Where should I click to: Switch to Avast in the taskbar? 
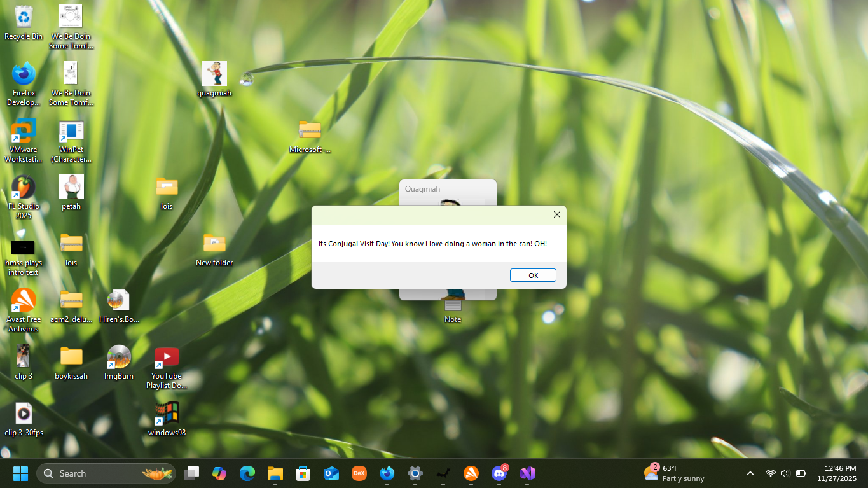pyautogui.click(x=471, y=473)
